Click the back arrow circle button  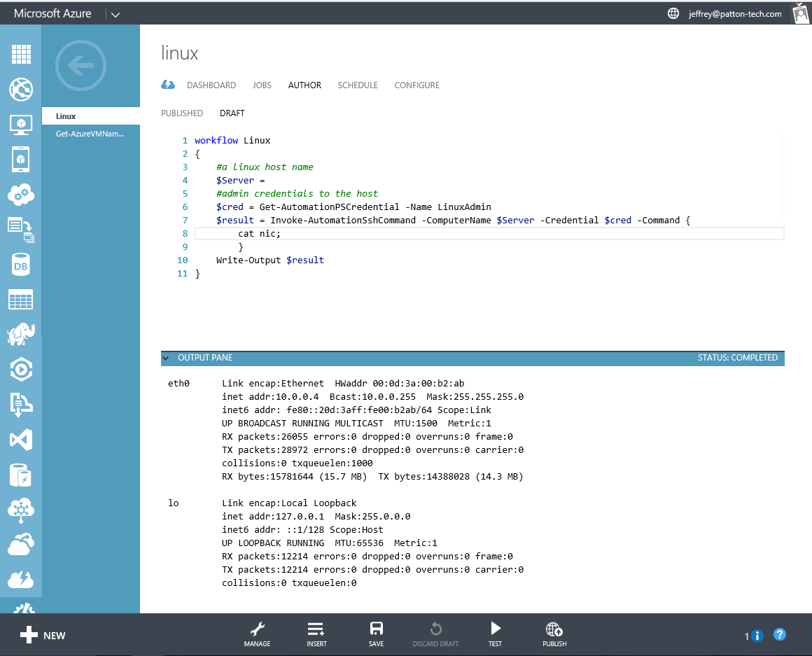pyautogui.click(x=80, y=67)
